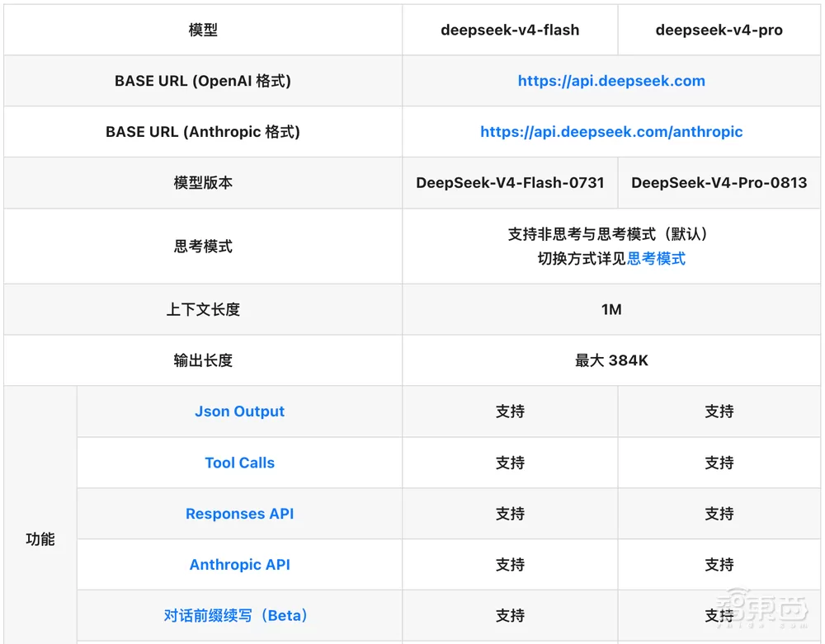Open the 对话前缀续写（Beta）link
Screen dimensions: 825x644
tap(235, 616)
